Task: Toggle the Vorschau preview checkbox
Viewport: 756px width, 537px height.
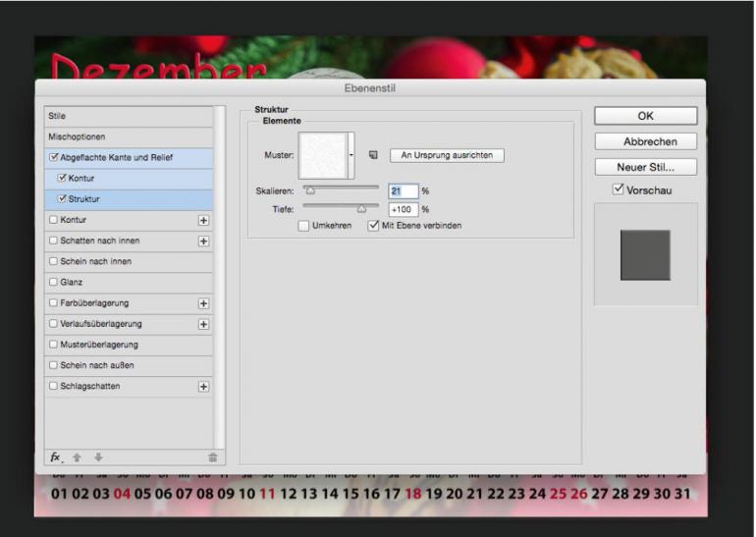Action: tap(619, 189)
